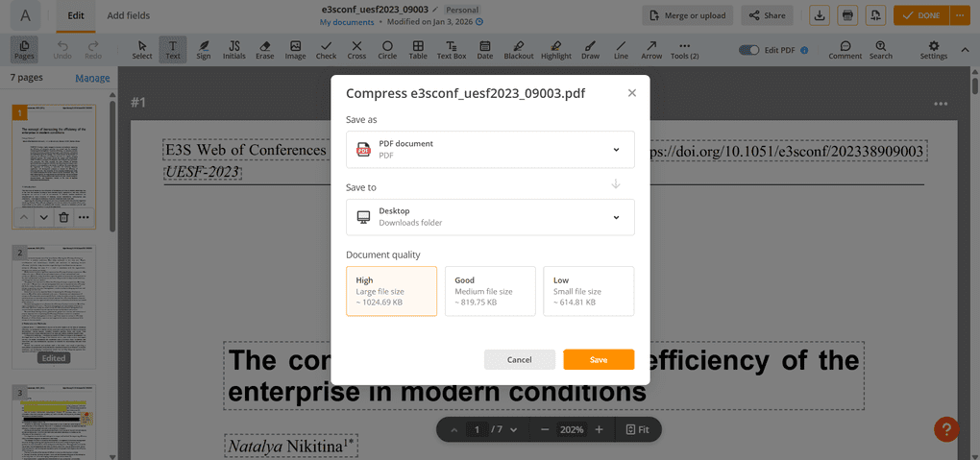Click the Save button
Viewport: 980px width, 460px height.
pos(599,359)
